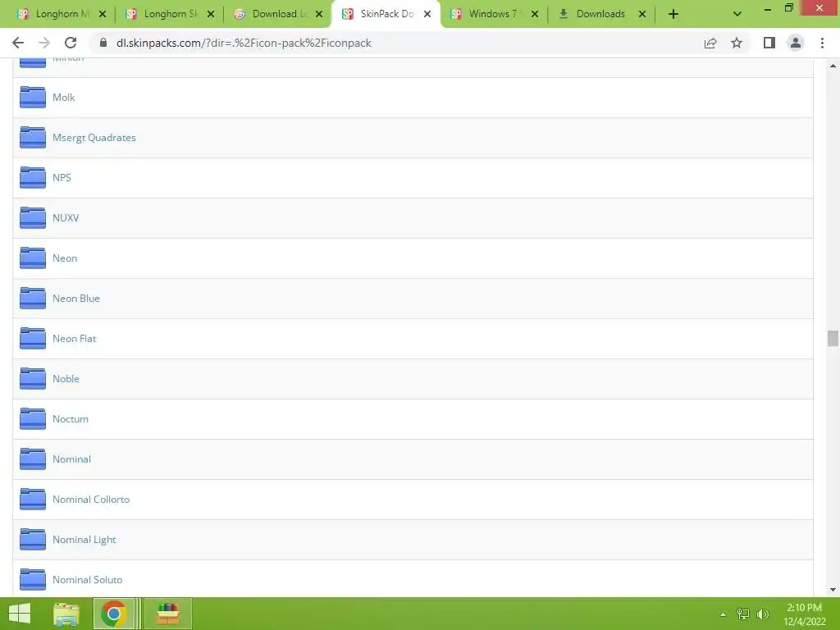Open the taskbar clock showing 2:10 PM

(805, 614)
